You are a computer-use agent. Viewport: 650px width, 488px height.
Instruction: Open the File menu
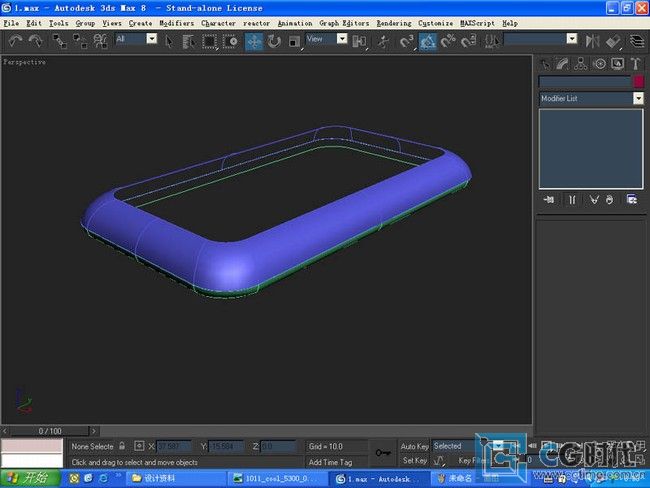tap(12, 23)
